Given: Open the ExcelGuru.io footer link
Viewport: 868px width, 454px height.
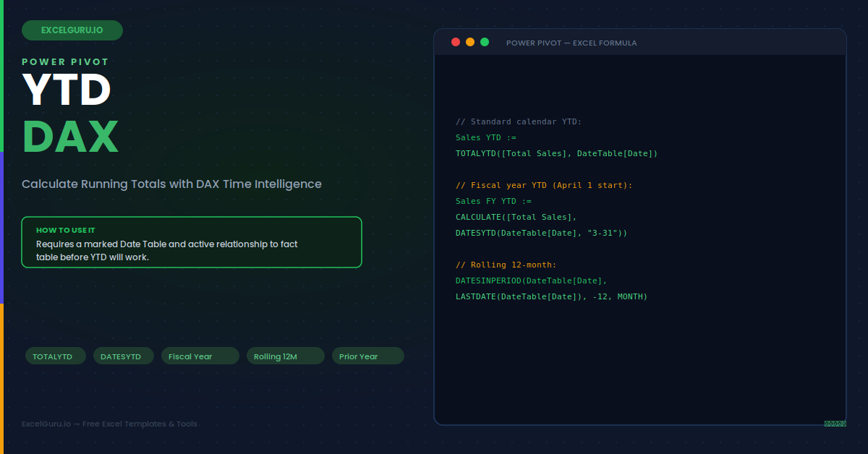Looking at the screenshot, I should 109,424.
